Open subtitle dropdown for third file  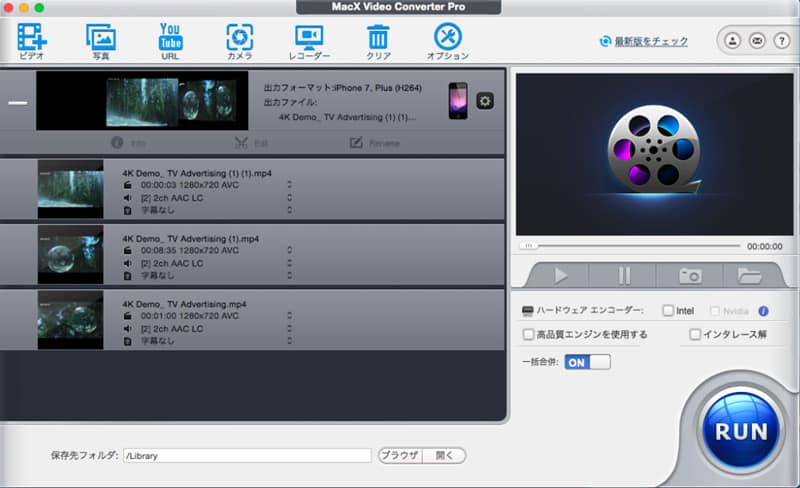[289, 340]
